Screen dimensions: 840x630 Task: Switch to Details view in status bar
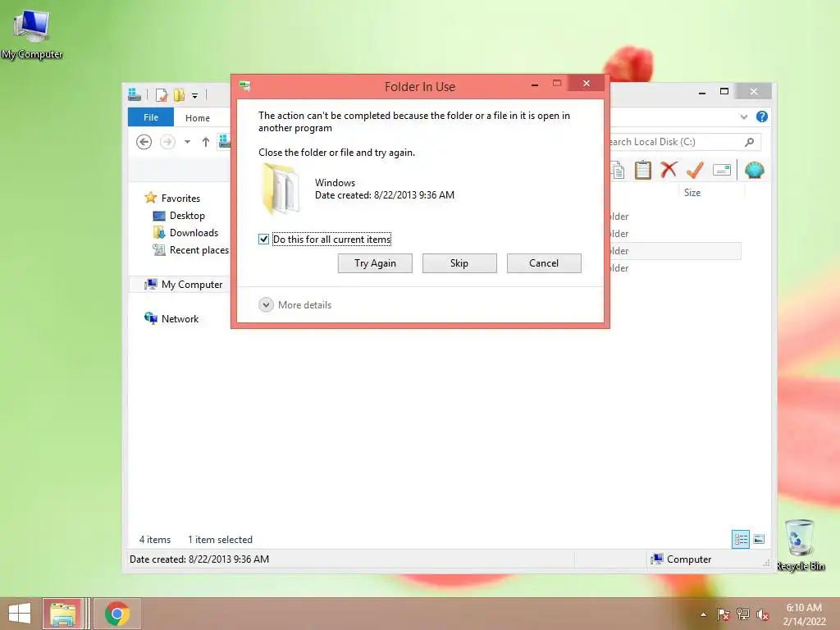tap(741, 539)
